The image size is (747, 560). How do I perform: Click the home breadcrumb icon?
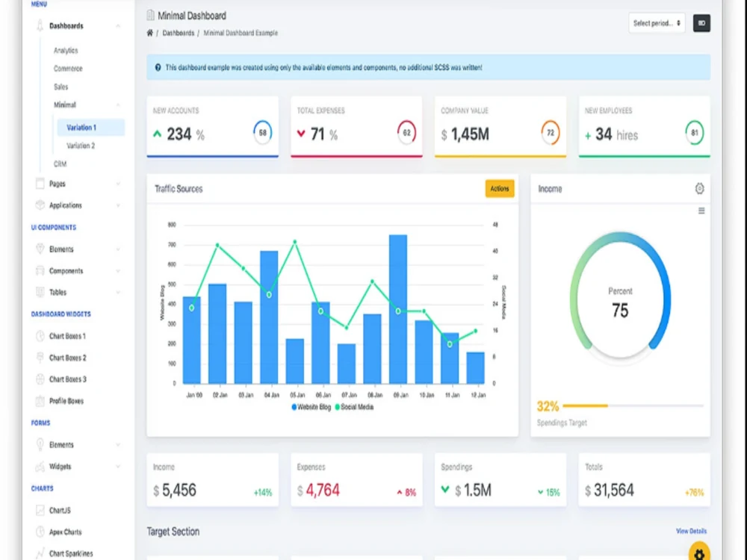click(x=149, y=33)
